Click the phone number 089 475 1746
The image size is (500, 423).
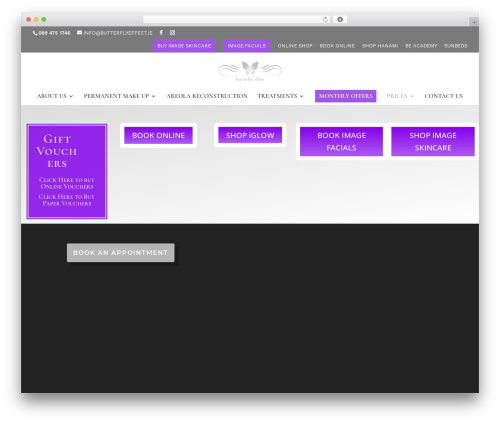pos(54,33)
